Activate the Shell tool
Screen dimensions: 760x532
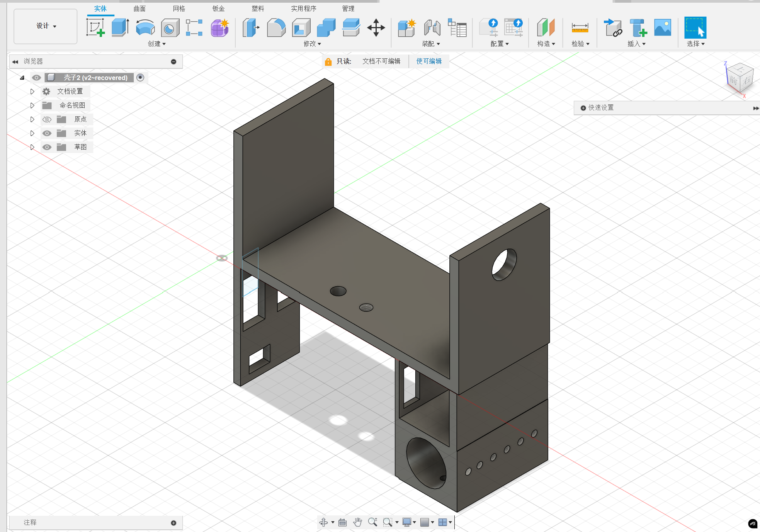(301, 27)
